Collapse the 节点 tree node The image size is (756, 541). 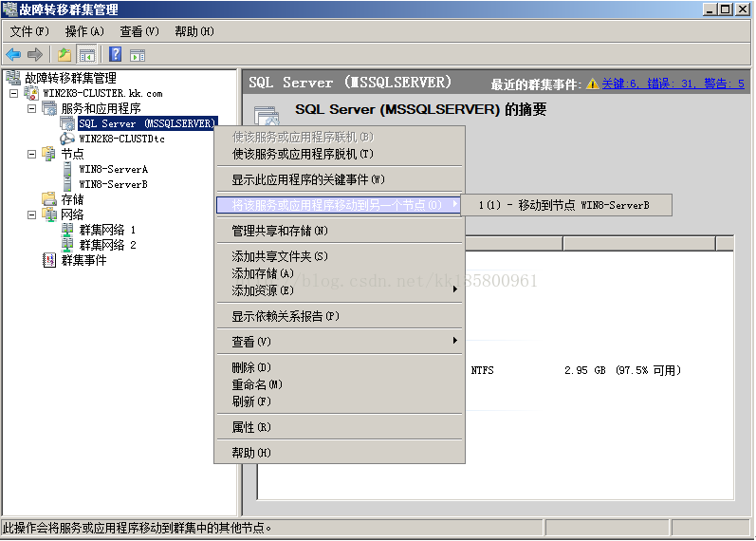(x=32, y=155)
